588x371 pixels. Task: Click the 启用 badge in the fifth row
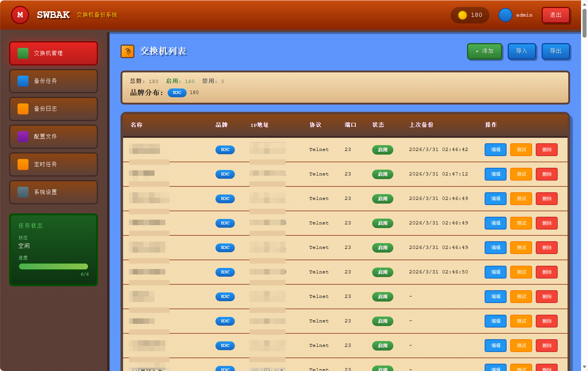point(382,247)
